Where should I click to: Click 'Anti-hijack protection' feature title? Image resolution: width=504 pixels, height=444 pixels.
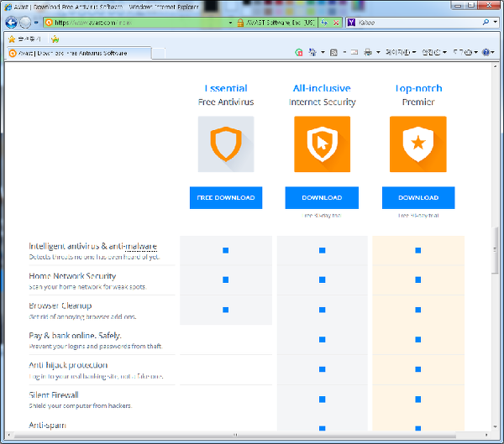[x=68, y=365]
